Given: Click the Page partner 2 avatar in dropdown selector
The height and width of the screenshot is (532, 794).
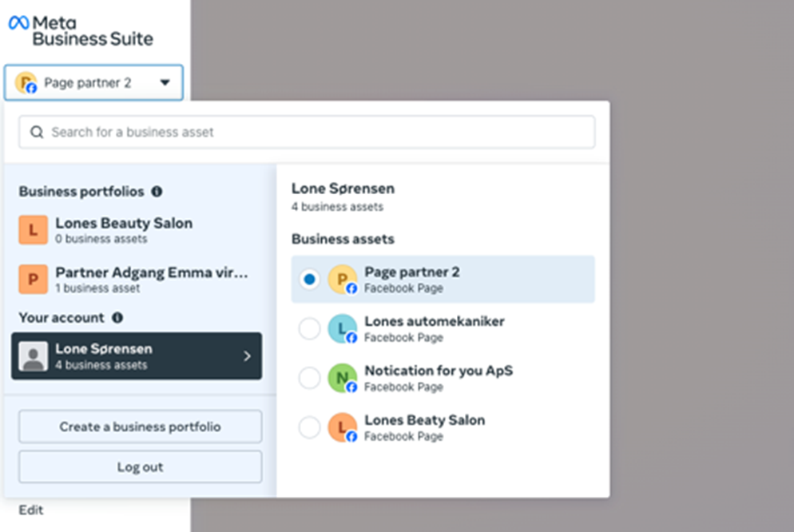Looking at the screenshot, I should coord(26,83).
